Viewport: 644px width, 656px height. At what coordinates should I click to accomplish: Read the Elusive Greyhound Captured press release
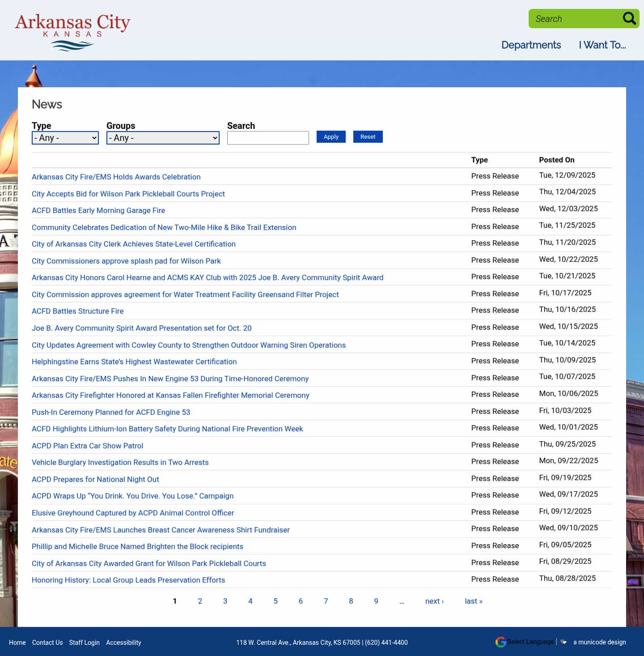[133, 513]
